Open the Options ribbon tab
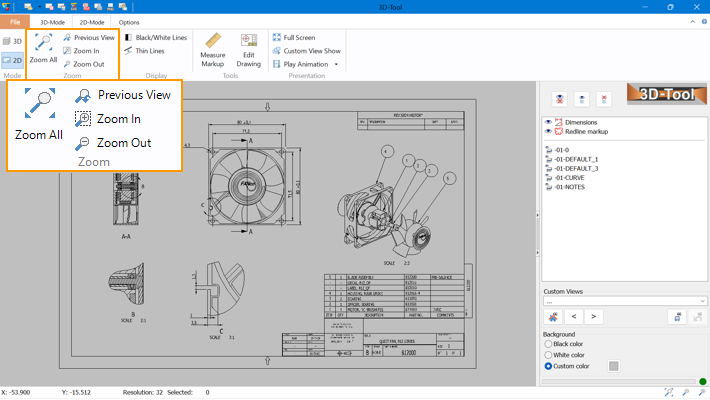The width and height of the screenshot is (710, 400). coord(129,21)
